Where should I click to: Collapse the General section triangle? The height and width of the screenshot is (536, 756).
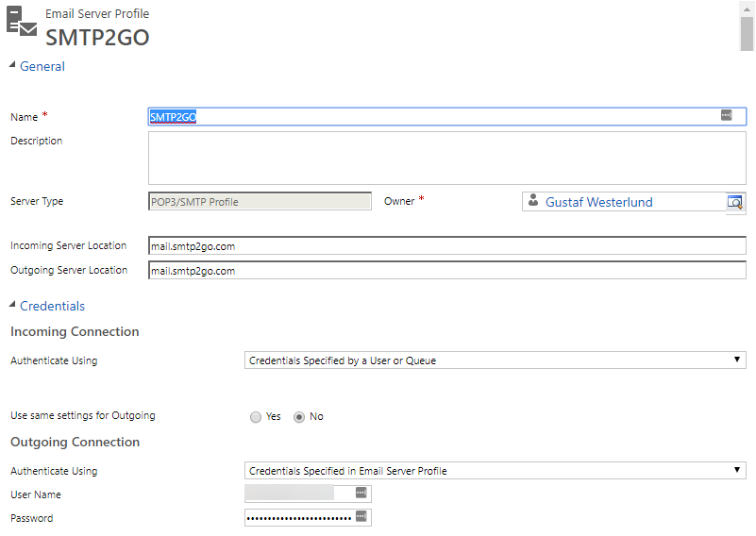pos(12,65)
